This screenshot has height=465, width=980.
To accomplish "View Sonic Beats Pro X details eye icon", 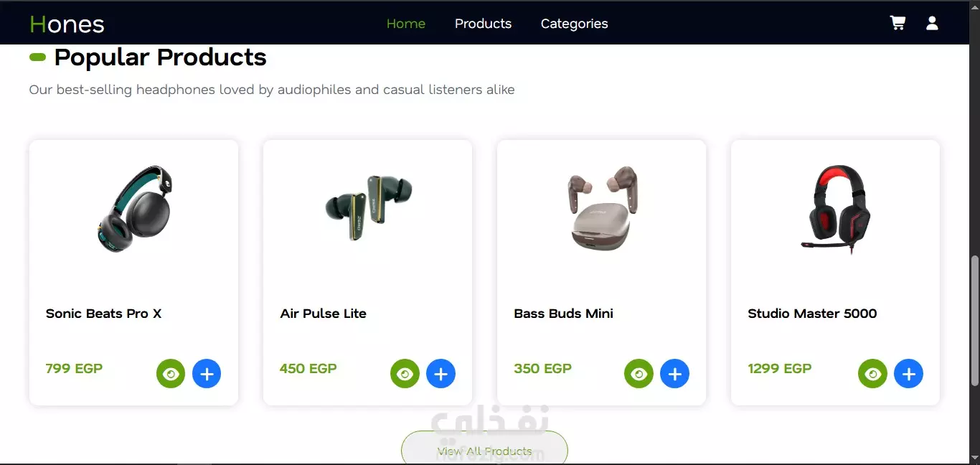I will click(171, 374).
